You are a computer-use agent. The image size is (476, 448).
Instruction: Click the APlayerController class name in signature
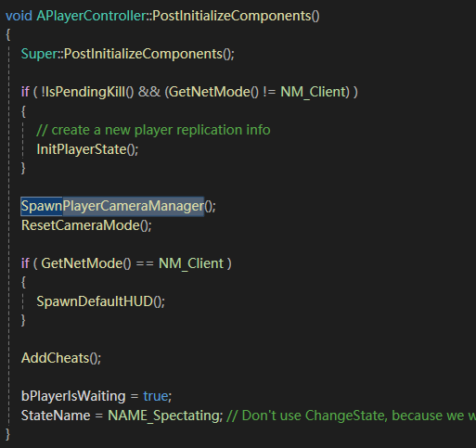pyautogui.click(x=91, y=16)
